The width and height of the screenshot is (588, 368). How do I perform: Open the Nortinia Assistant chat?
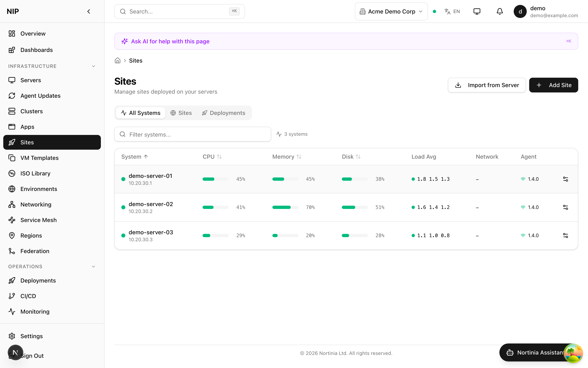pyautogui.click(x=535, y=352)
